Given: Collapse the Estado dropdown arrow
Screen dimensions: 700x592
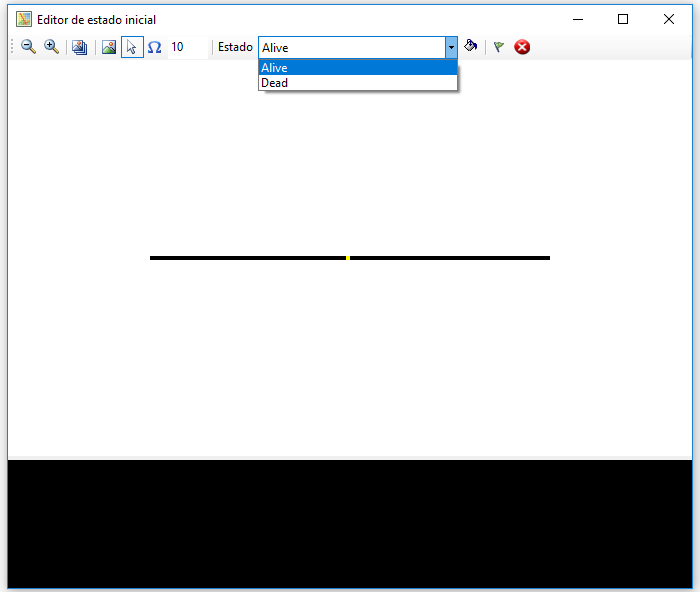Looking at the screenshot, I should click(x=451, y=47).
